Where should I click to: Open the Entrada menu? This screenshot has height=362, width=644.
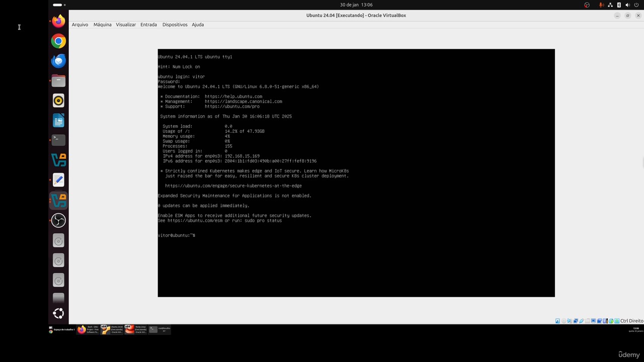click(x=148, y=25)
